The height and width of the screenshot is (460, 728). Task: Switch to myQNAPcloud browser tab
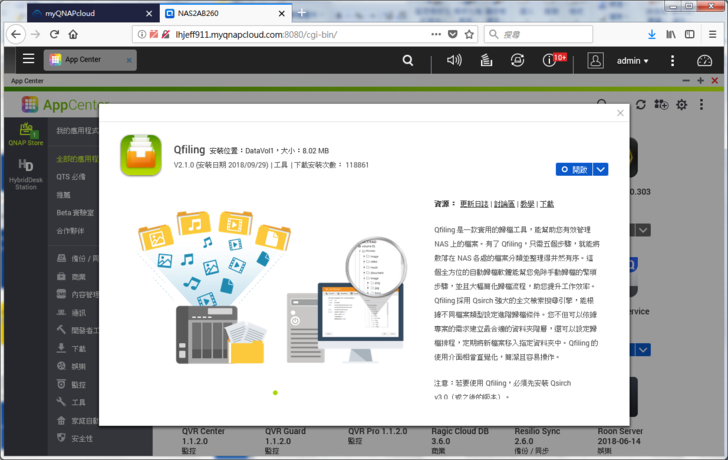point(78,14)
